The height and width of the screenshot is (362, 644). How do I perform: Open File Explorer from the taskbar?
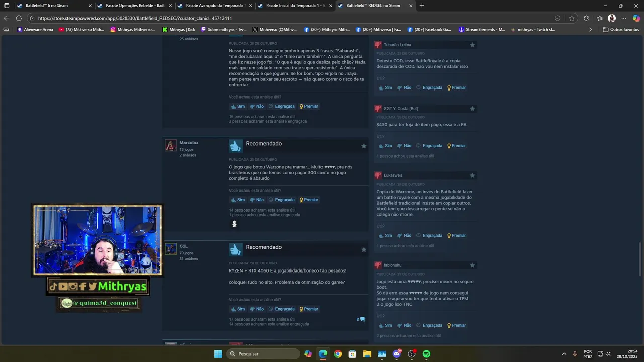[367, 354]
